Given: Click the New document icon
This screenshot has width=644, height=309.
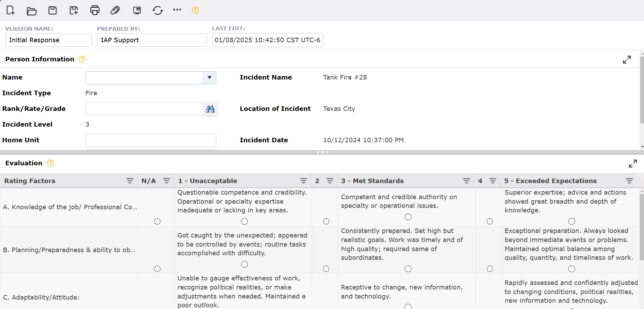Looking at the screenshot, I should click(x=10, y=10).
